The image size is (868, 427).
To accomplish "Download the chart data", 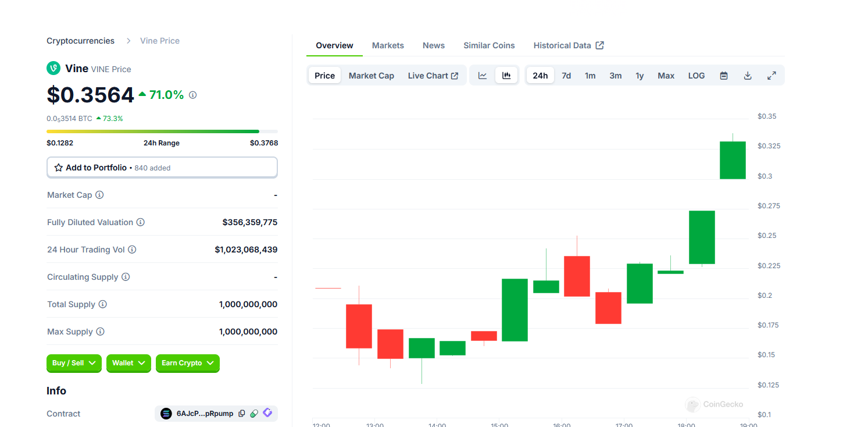I will click(748, 76).
